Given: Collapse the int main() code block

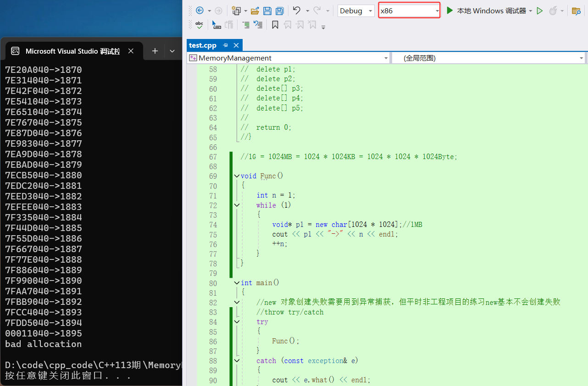Looking at the screenshot, I should (x=237, y=283).
